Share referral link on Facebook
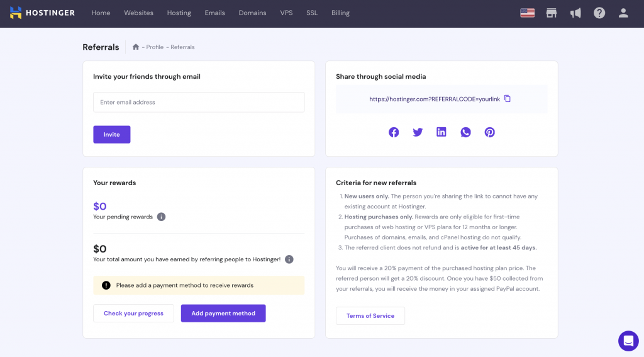The height and width of the screenshot is (357, 644). click(x=394, y=132)
